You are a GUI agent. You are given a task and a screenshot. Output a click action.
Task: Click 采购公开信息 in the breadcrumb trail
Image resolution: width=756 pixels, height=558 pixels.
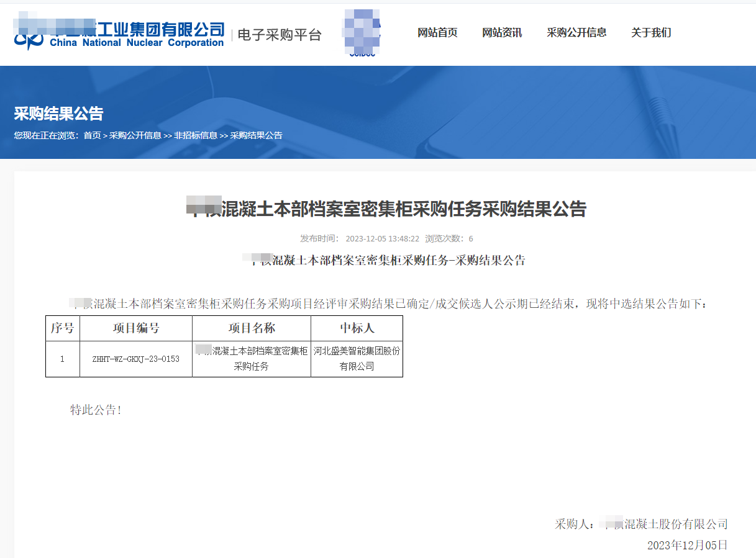tap(135, 135)
